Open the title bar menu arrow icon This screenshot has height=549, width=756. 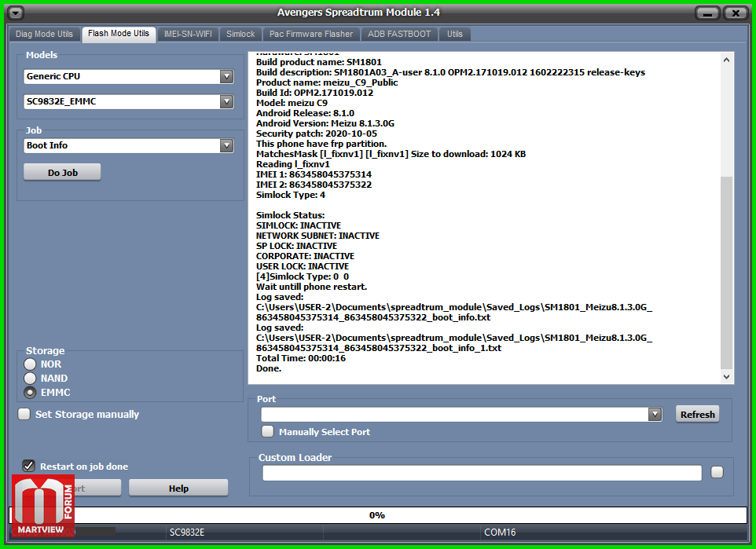pyautogui.click(x=16, y=13)
